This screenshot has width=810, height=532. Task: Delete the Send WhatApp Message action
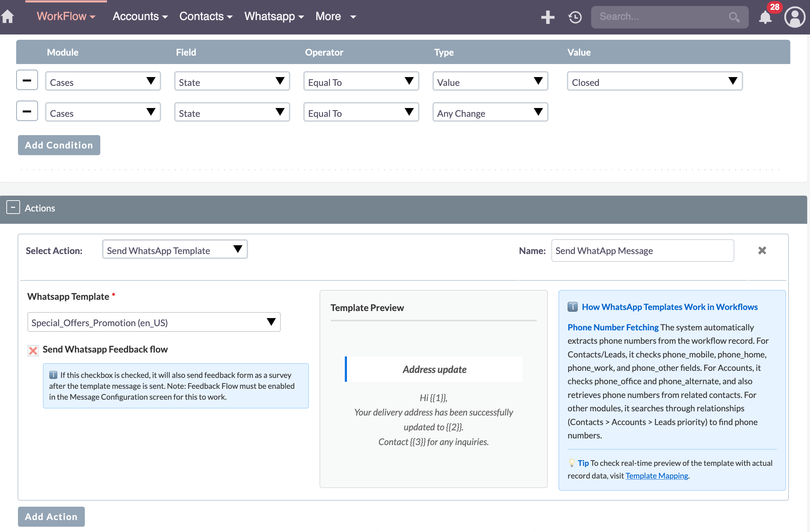point(762,251)
